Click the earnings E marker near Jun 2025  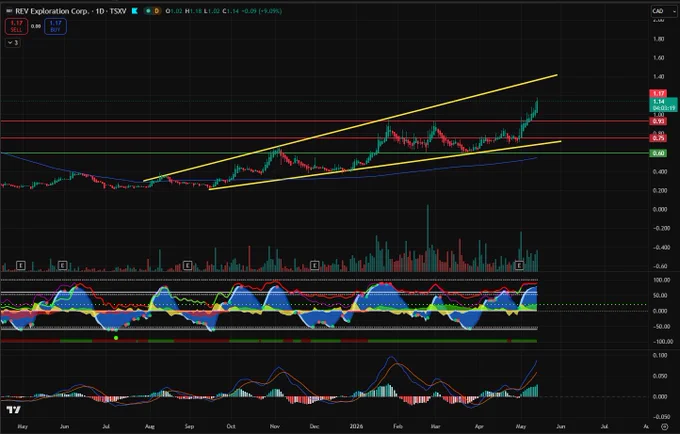pos(62,265)
